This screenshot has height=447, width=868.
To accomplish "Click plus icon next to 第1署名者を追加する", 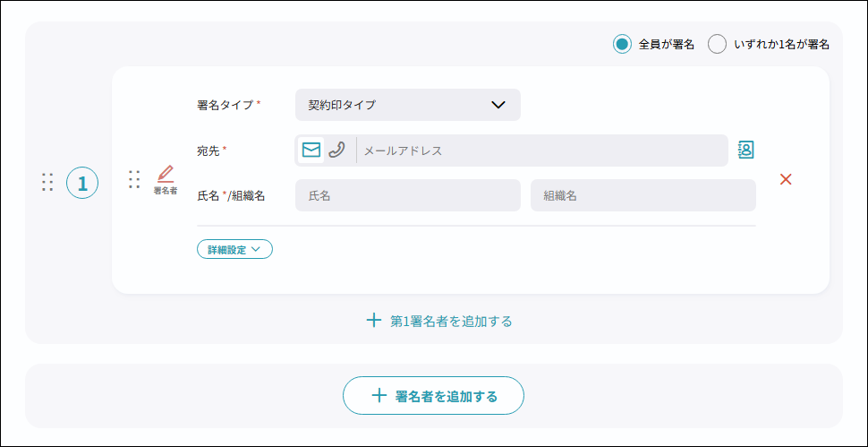I will (x=374, y=320).
